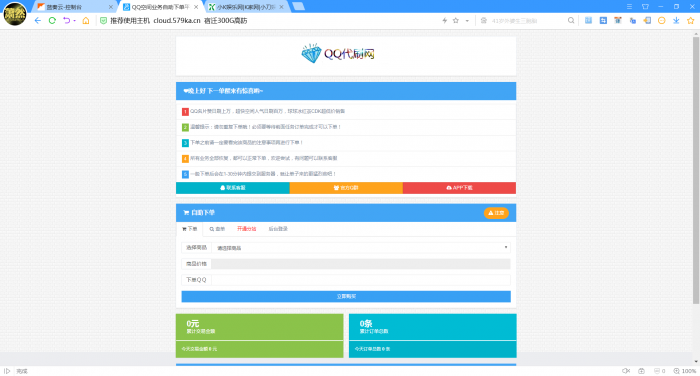Screen dimensions: 700x376
Task: Open the browser hamburger menu
Action: pos(629,7)
